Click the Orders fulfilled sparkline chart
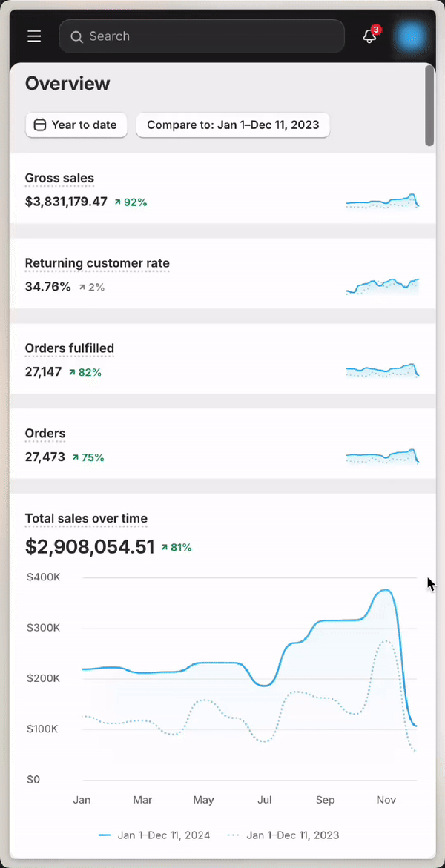Viewport: 445px width, 868px height. [x=382, y=369]
